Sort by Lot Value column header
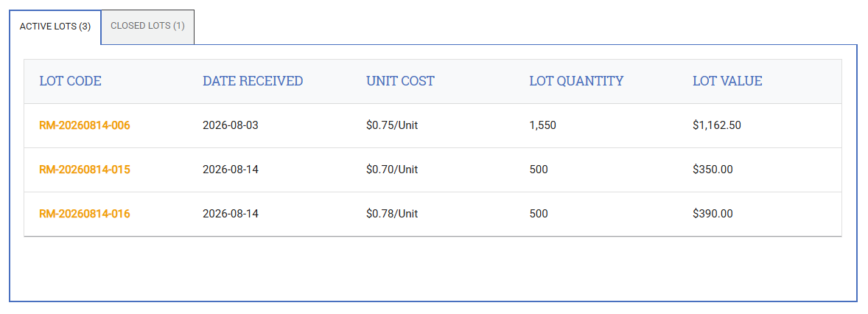The width and height of the screenshot is (868, 314). 727,81
